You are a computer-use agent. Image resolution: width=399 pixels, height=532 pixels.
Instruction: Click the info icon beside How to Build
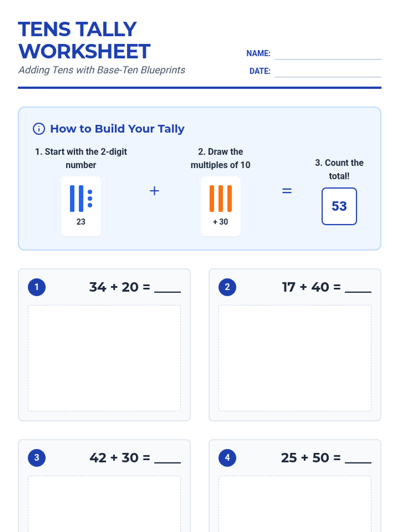39,129
